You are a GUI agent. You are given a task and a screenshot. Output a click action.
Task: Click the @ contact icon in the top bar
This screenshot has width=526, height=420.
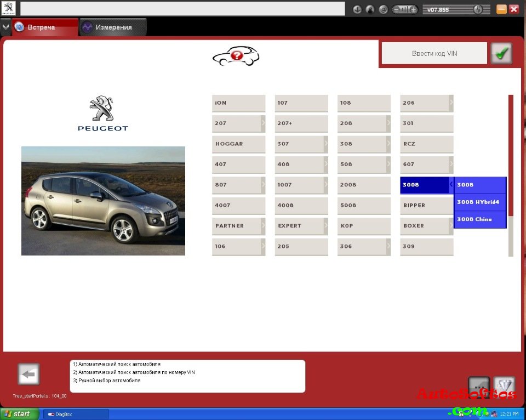point(383,9)
